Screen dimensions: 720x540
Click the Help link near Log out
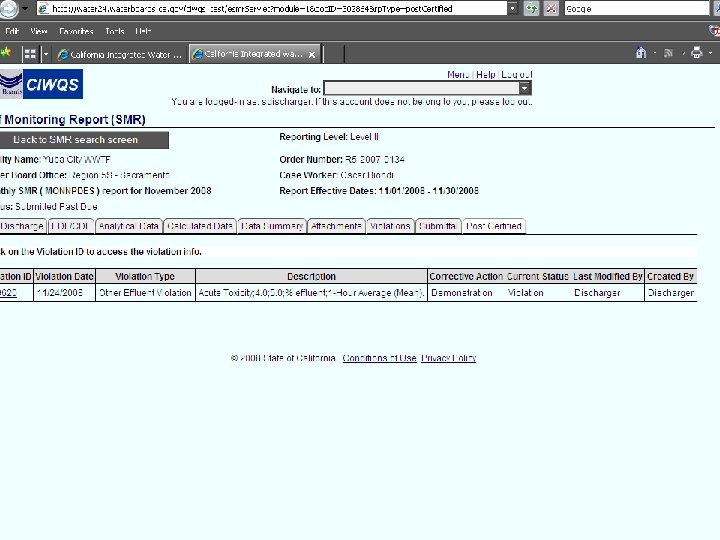point(485,74)
